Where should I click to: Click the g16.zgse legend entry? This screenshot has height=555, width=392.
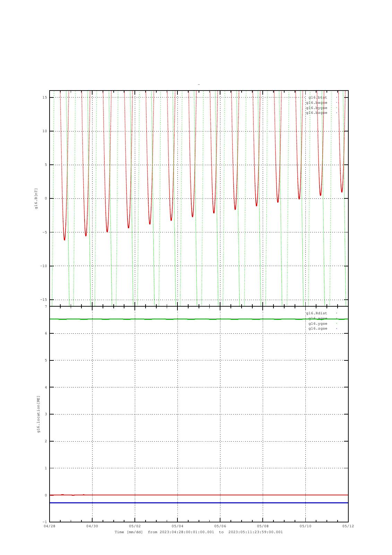point(318,328)
